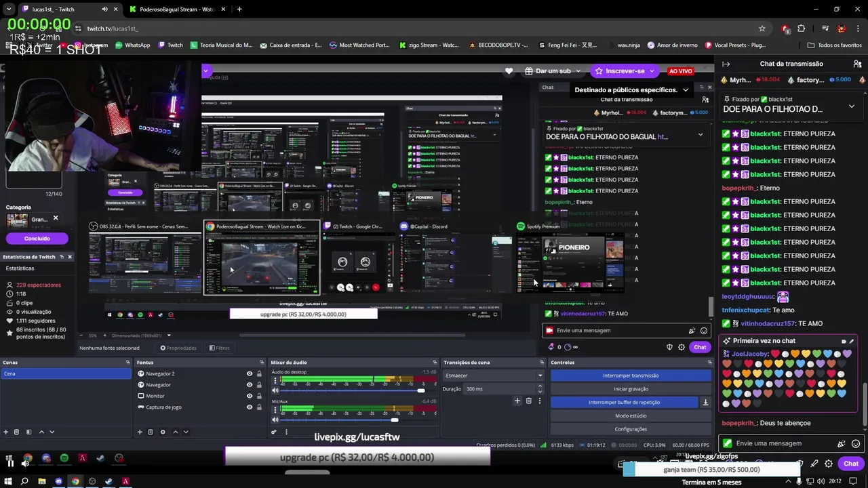Collapse the Twitch chat panel with the arrow icon

tap(726, 64)
